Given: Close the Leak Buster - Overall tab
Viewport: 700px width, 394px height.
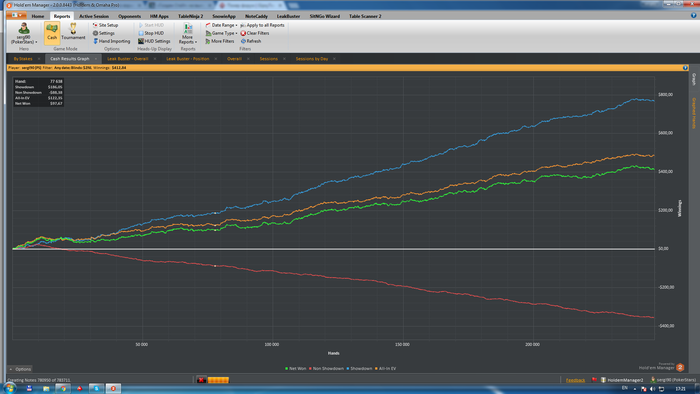Looking at the screenshot, I should (x=155, y=59).
